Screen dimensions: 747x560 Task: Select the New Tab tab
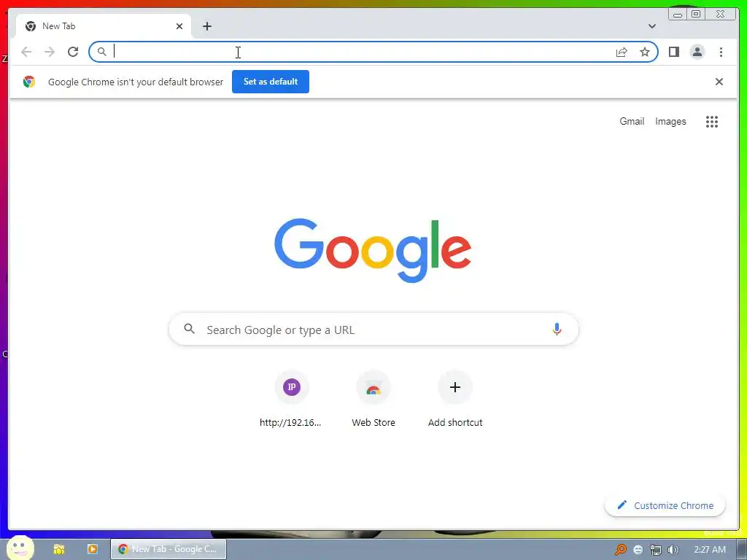pos(104,26)
